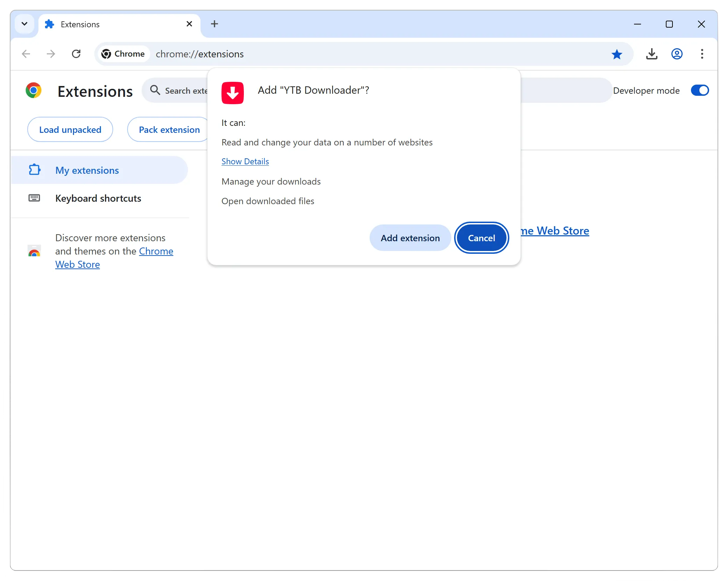Image resolution: width=728 pixels, height=581 pixels.
Task: Open a new tab with plus button
Action: pyautogui.click(x=214, y=24)
